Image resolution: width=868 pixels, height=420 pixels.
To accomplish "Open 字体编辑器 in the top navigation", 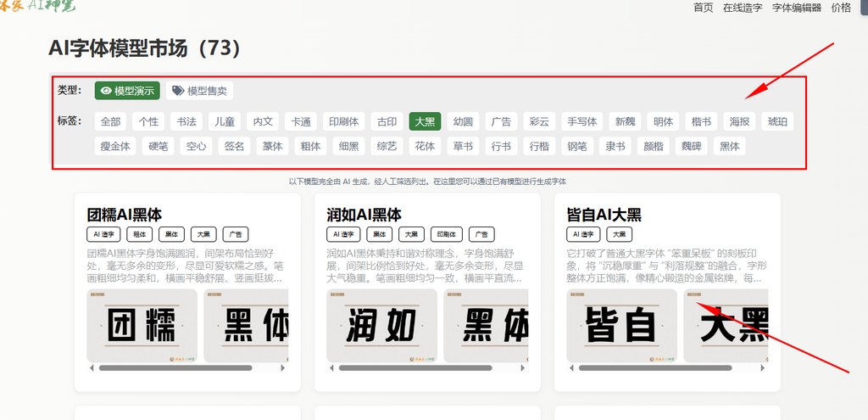I will 797,8.
